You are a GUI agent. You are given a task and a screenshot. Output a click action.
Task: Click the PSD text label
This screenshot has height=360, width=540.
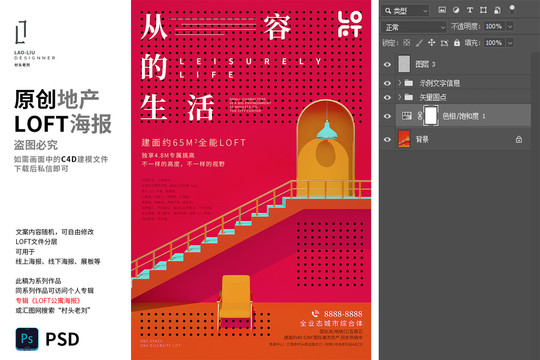[x=62, y=339]
